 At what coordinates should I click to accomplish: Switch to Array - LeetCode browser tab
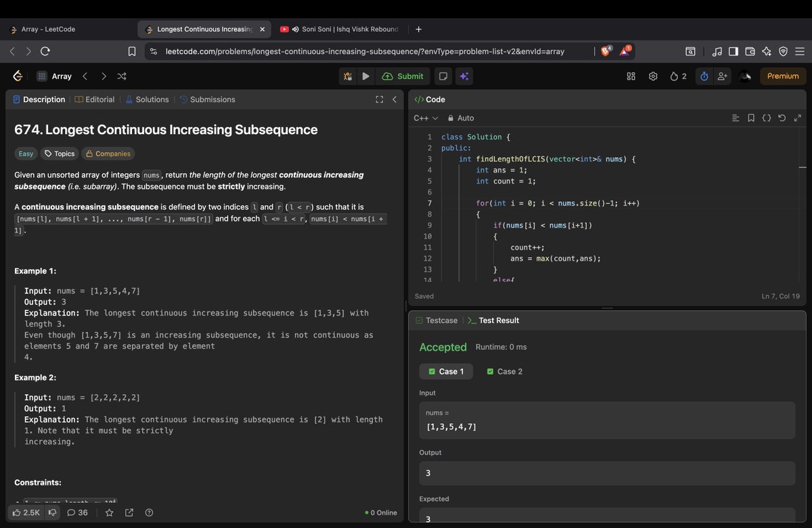[68, 29]
